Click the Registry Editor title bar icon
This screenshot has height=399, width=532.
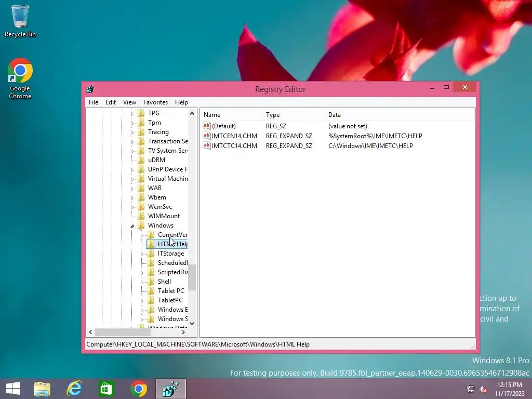[90, 89]
